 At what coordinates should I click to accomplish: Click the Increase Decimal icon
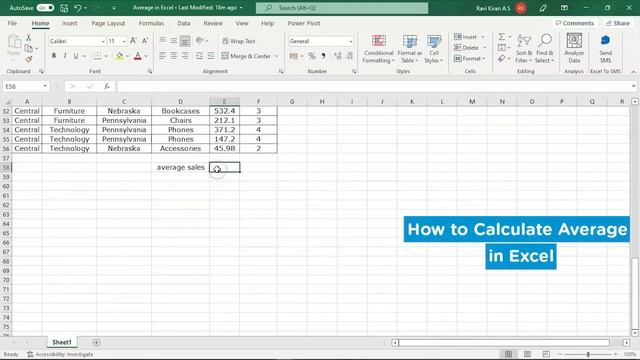coord(338,56)
